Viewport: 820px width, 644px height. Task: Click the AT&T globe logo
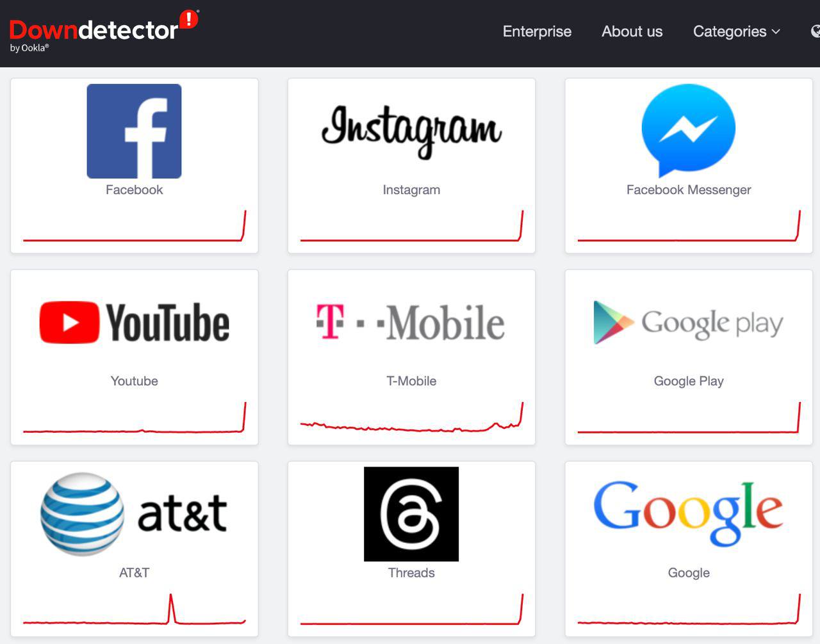click(82, 514)
